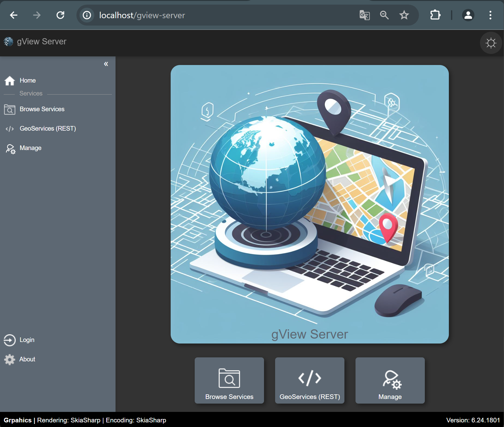Click the gView Server logo icon
The image size is (504, 427).
coord(8,42)
